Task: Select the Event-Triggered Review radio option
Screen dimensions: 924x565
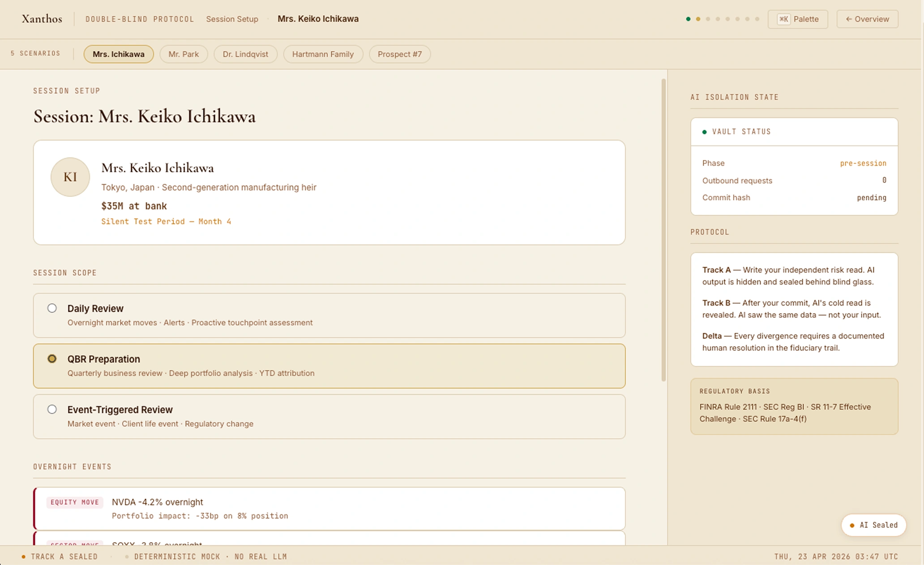Action: pos(52,409)
